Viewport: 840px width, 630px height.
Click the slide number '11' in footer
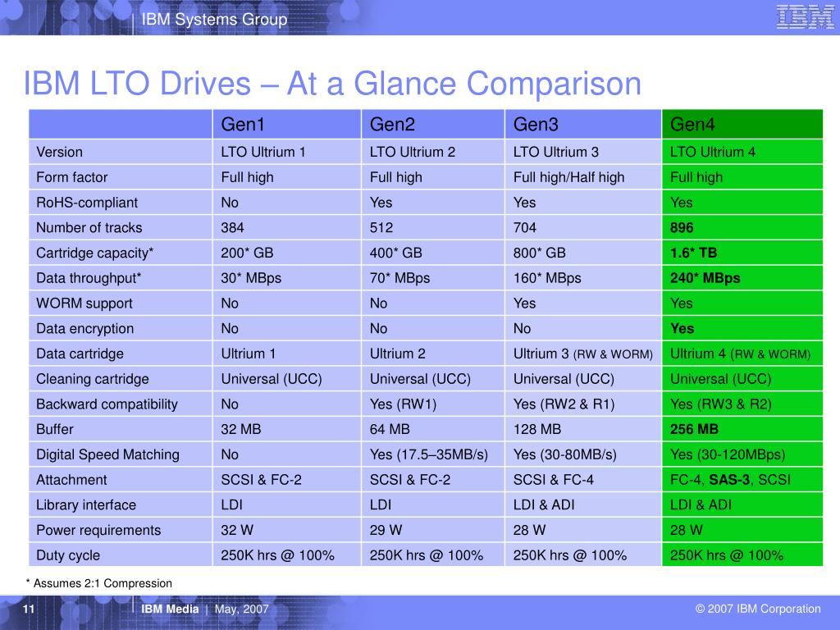click(x=29, y=609)
